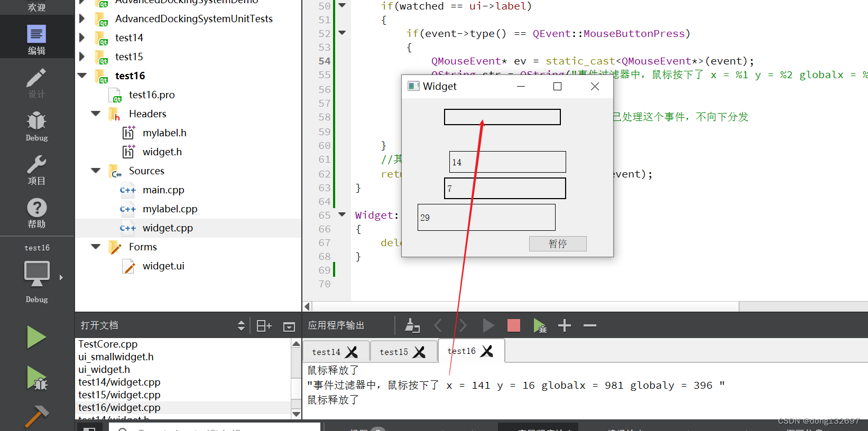Click the top empty label in Widget
The width and height of the screenshot is (868, 431).
[x=502, y=117]
